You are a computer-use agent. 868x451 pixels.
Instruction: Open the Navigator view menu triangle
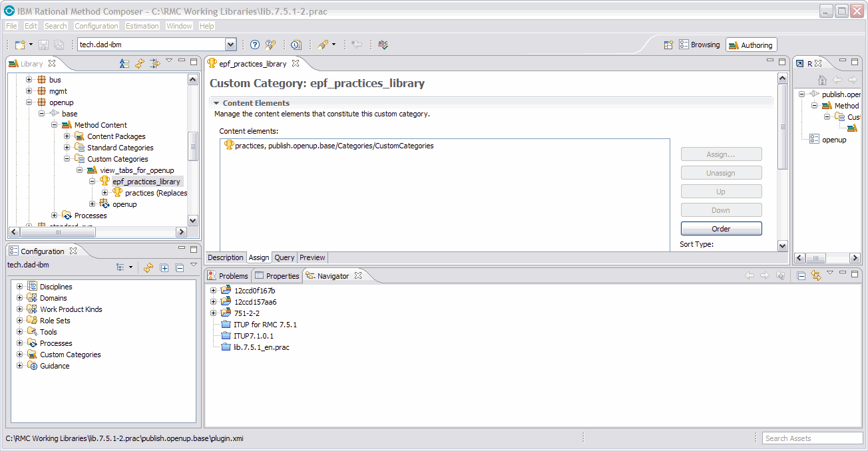click(830, 273)
